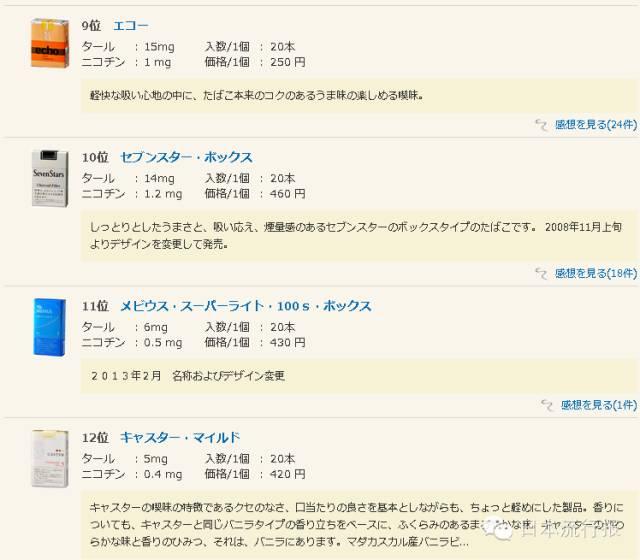This screenshot has height=560, width=640.
Task: Open the メビウス・スーパーライト・100s・ボックス link
Action: point(246,306)
